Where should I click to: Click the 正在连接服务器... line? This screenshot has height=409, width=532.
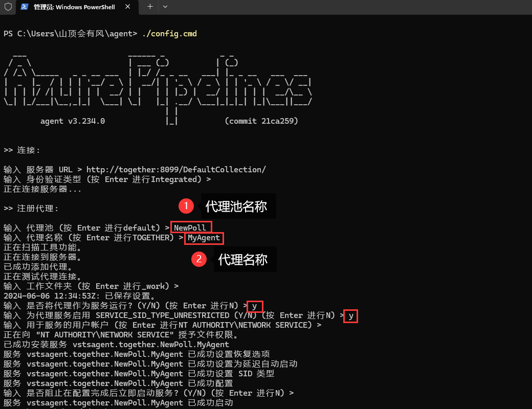pyautogui.click(x=42, y=189)
